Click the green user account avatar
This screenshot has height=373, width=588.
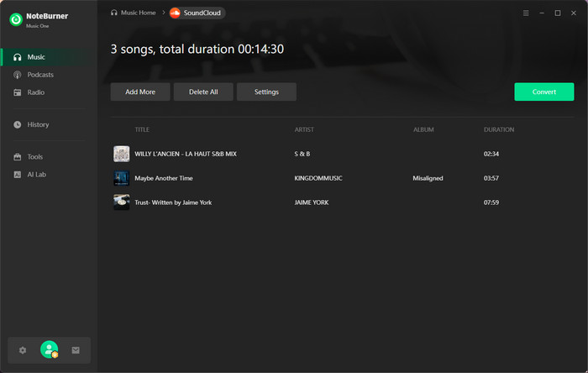point(49,349)
